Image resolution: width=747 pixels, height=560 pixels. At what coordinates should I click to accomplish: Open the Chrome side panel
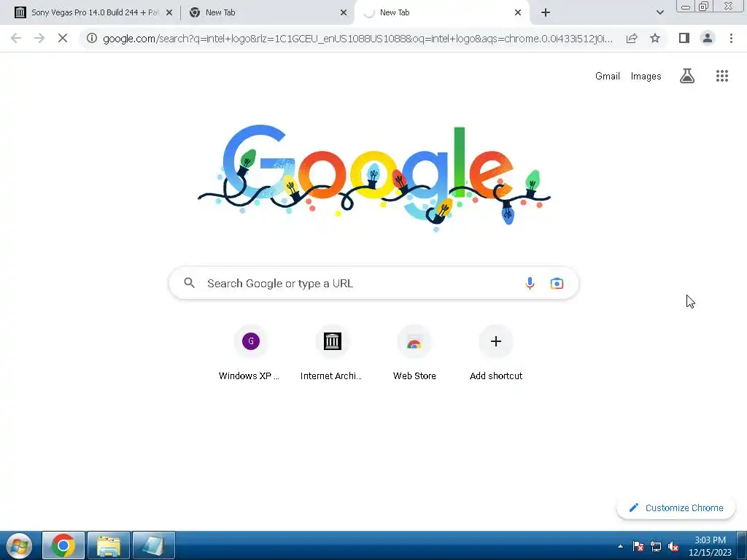[684, 38]
